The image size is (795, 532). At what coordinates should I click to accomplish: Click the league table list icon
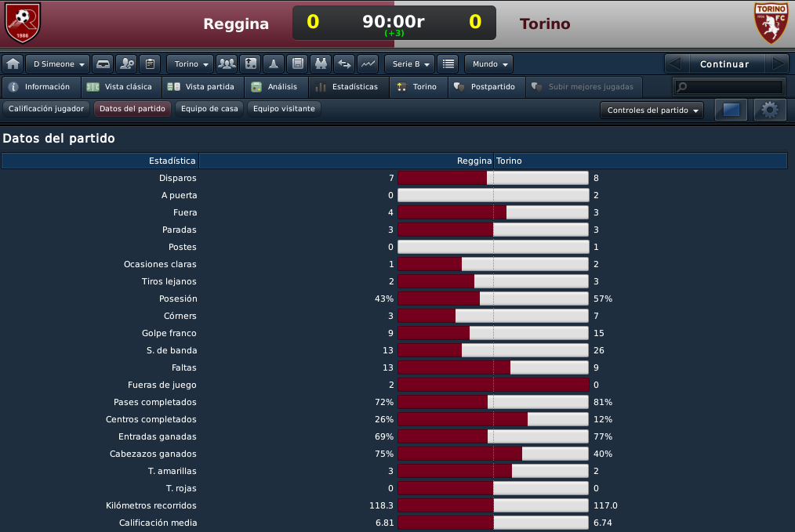[448, 63]
